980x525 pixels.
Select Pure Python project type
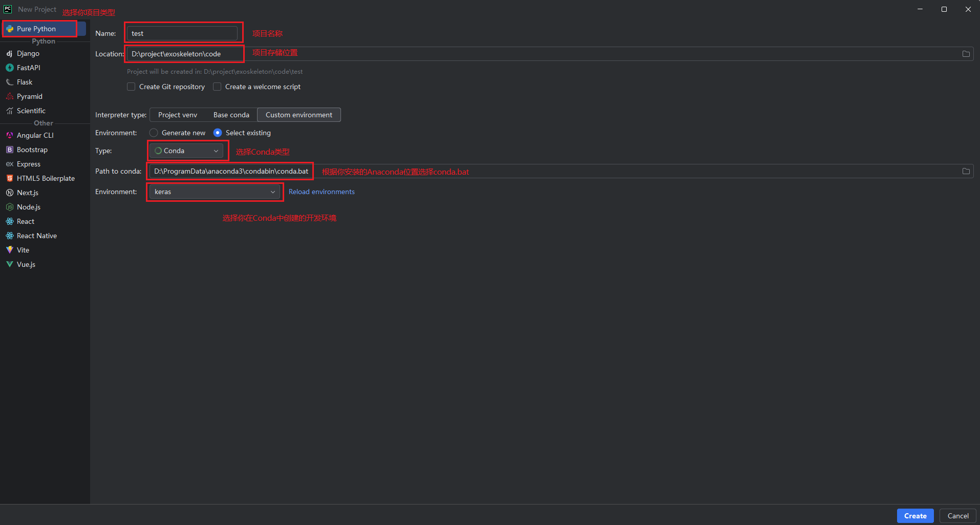[44, 29]
